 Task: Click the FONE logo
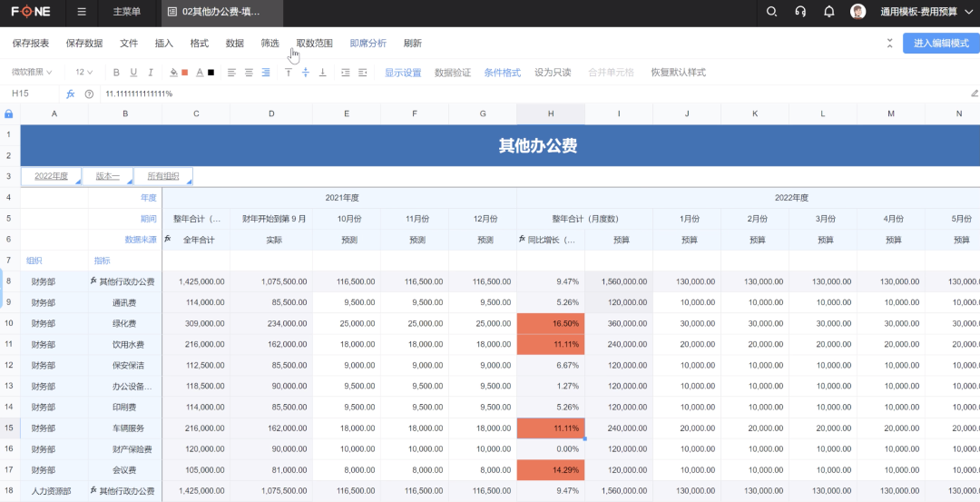pyautogui.click(x=30, y=12)
